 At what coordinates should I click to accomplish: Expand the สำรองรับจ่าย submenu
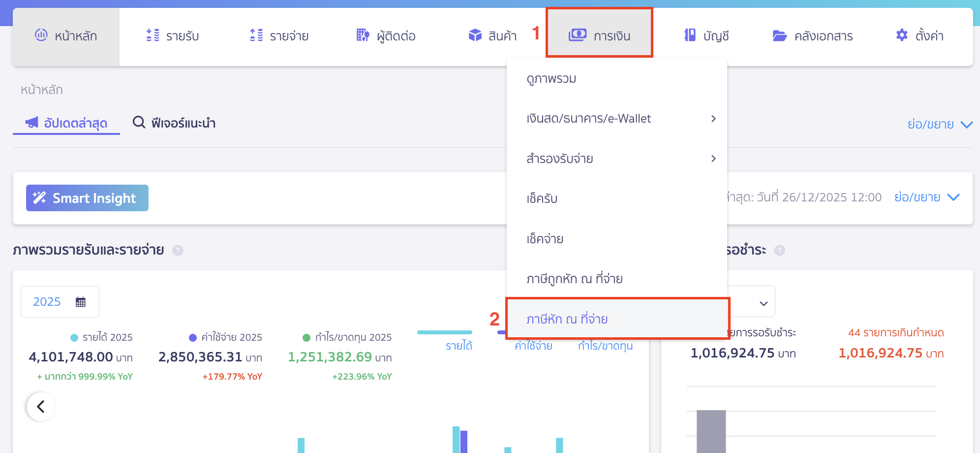coord(713,159)
